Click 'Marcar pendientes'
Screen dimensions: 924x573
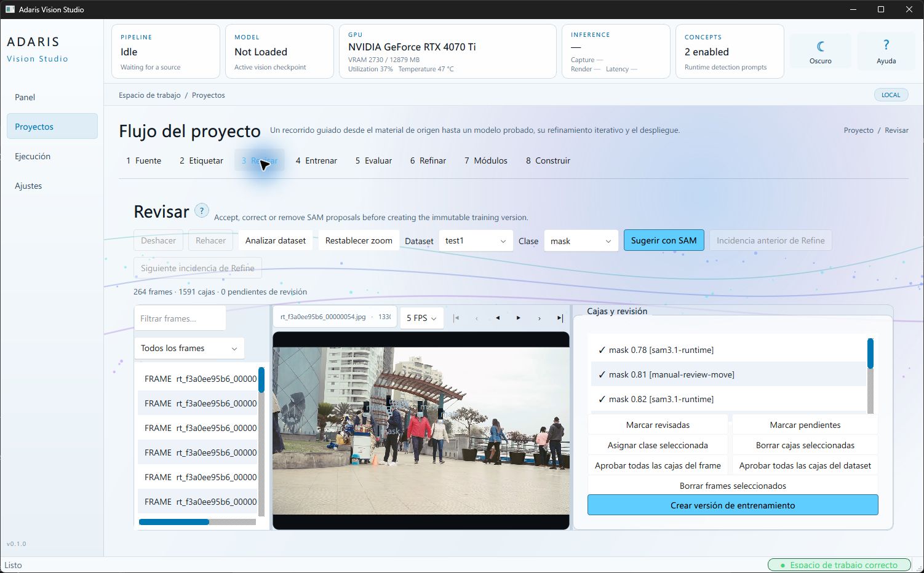(805, 425)
